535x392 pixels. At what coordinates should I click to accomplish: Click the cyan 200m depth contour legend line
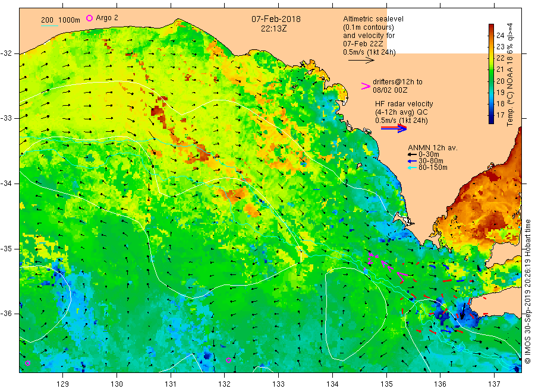pos(49,26)
